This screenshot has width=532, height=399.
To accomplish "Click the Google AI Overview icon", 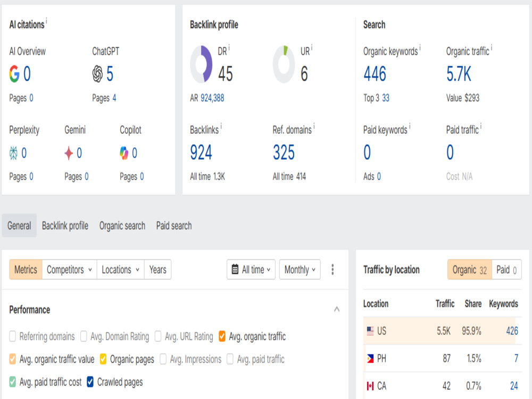I will click(14, 73).
